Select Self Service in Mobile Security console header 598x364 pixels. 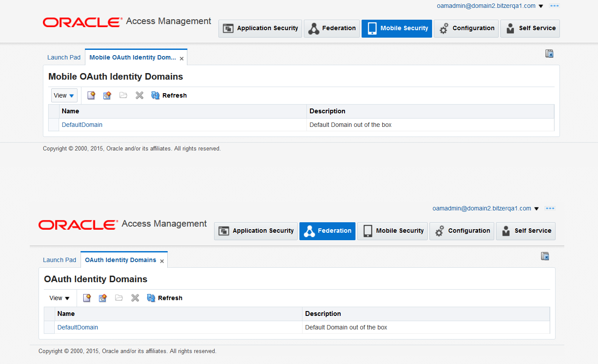pyautogui.click(x=530, y=28)
